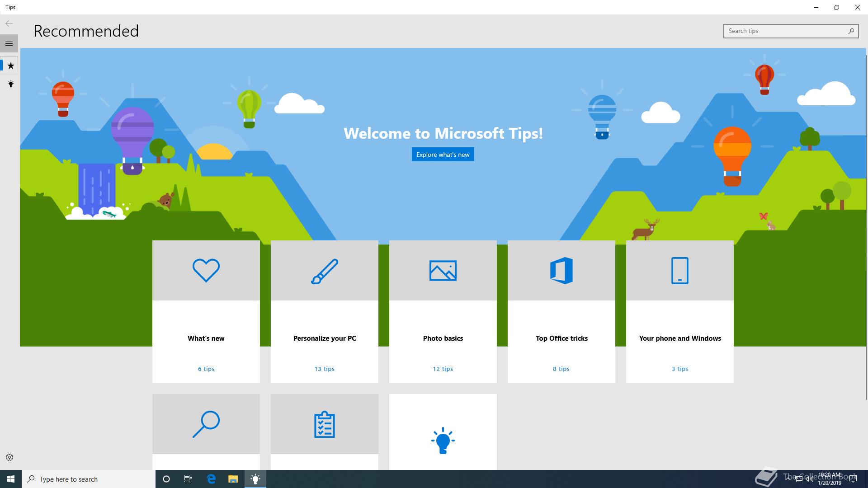Restore down the Tips window
This screenshot has height=488, width=868.
tap(837, 7)
